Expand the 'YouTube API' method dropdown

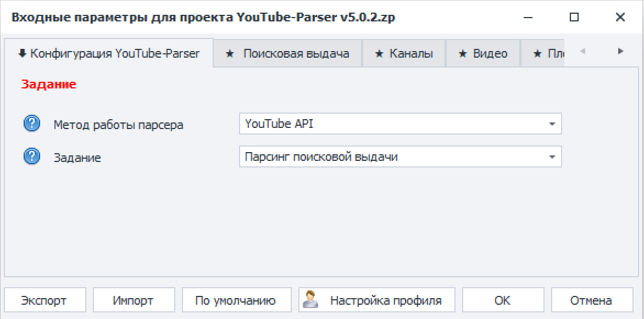(x=552, y=124)
